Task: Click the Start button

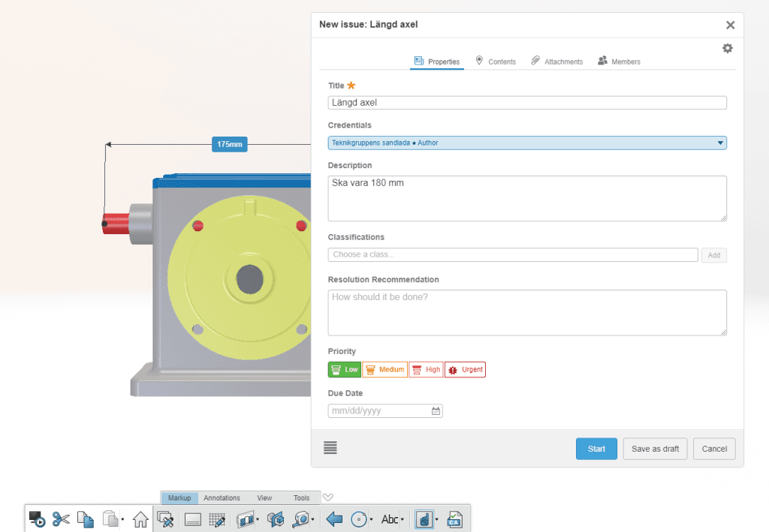Action: click(x=596, y=449)
